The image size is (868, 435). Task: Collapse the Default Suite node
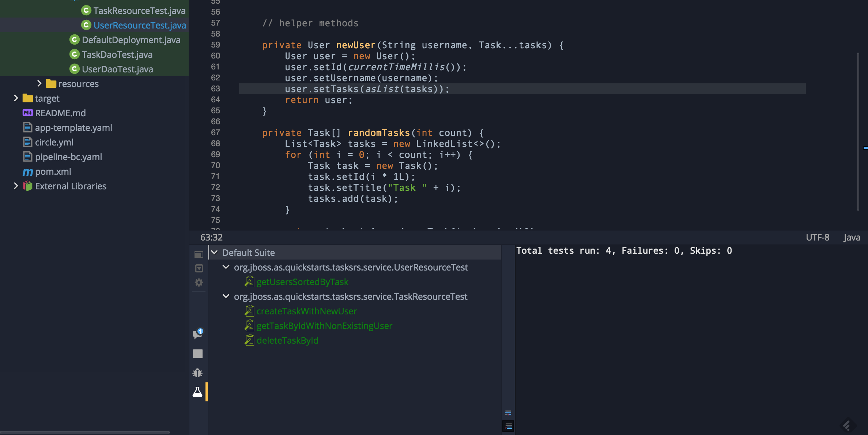[x=215, y=253]
